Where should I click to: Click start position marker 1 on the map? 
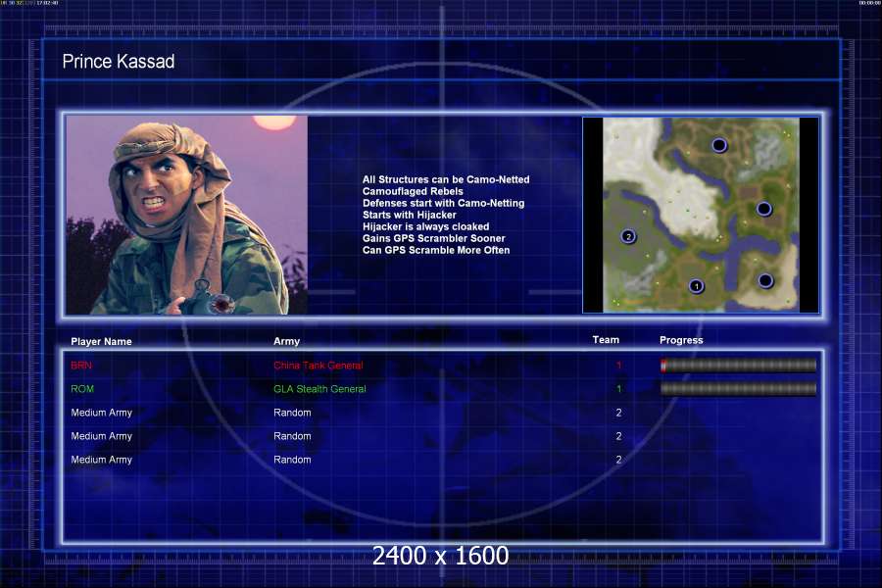697,286
